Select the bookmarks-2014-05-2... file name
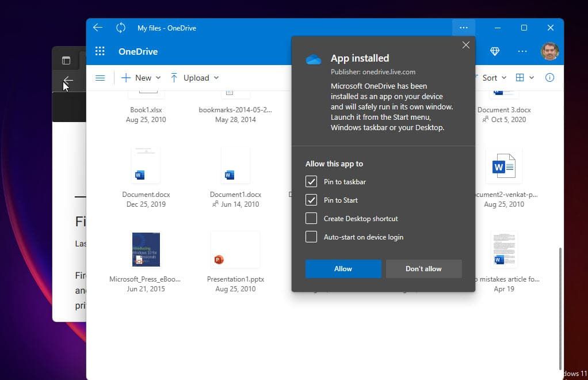Image resolution: width=588 pixels, height=380 pixels. 235,110
